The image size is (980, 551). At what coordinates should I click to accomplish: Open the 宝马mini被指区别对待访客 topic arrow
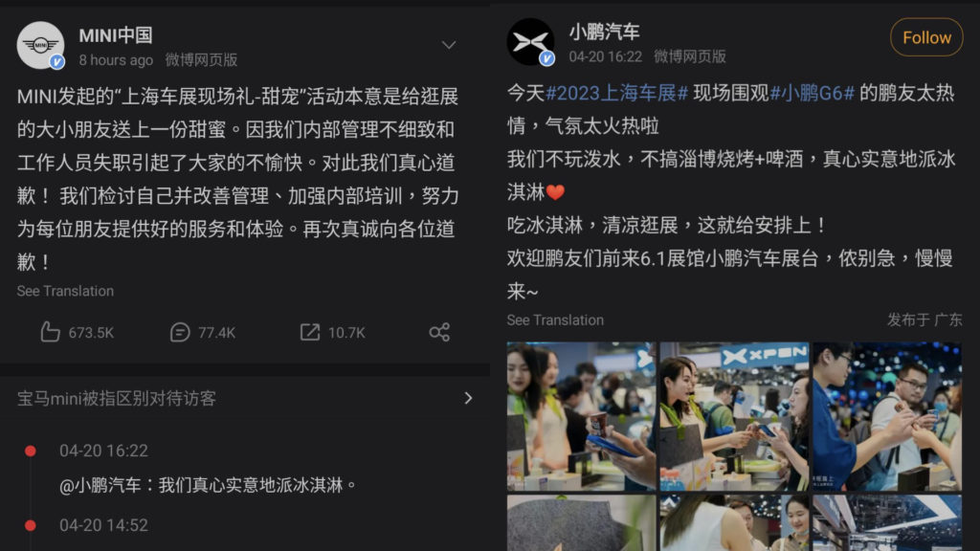coord(468,398)
